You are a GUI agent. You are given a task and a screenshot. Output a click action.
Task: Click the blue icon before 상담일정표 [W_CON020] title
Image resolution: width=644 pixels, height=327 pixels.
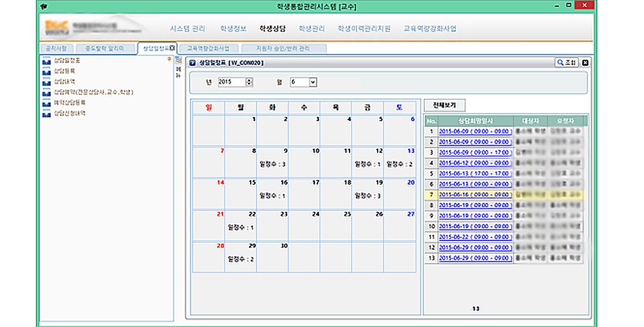coord(192,63)
